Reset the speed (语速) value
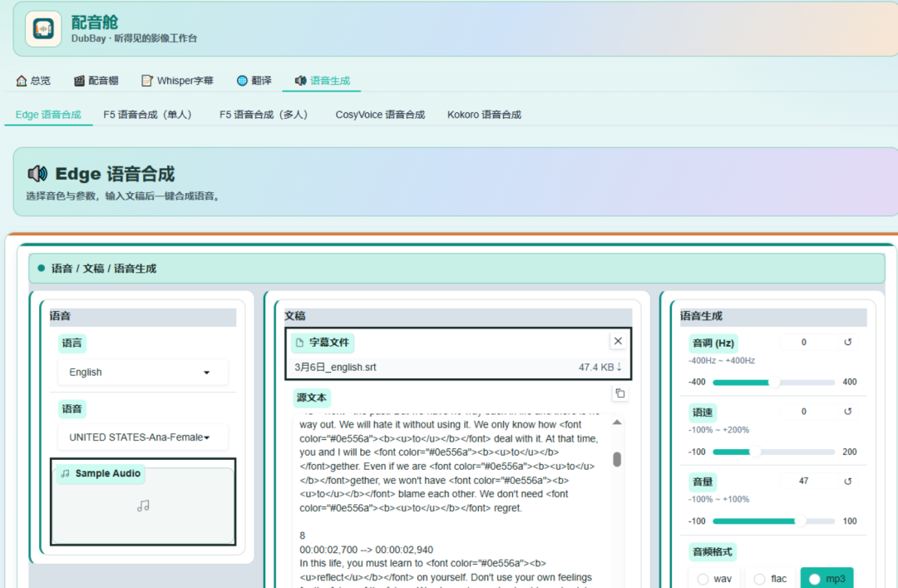The height and width of the screenshot is (588, 898). click(847, 412)
